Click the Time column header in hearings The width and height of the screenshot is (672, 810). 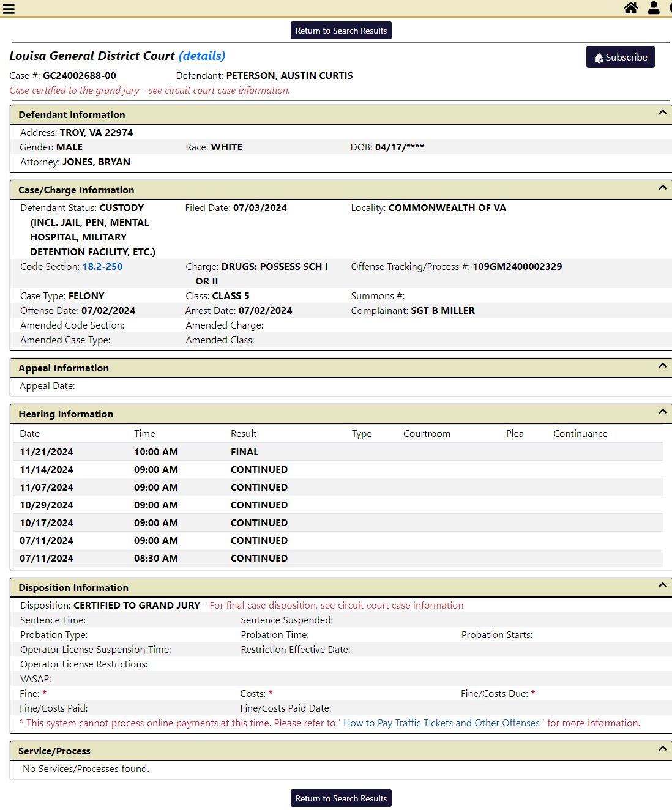coord(145,434)
